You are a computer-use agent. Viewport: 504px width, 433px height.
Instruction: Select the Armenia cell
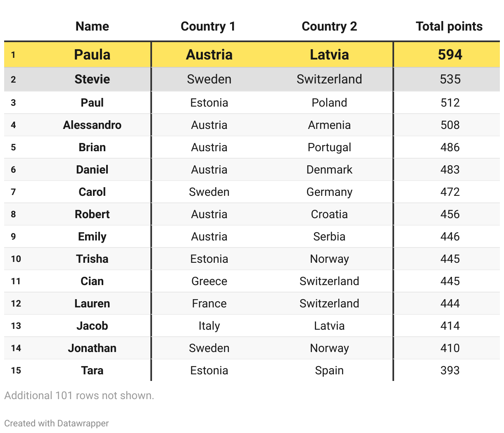(x=329, y=125)
